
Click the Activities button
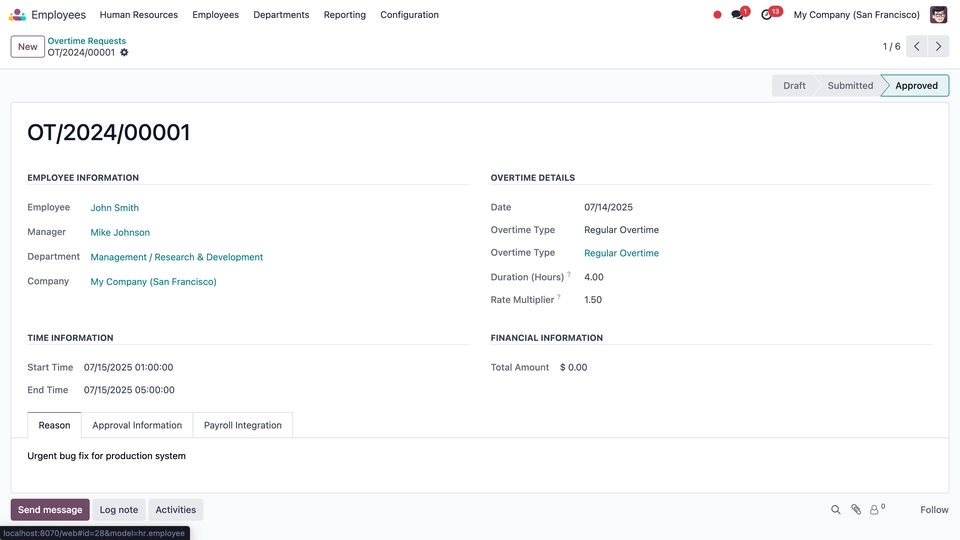click(176, 509)
